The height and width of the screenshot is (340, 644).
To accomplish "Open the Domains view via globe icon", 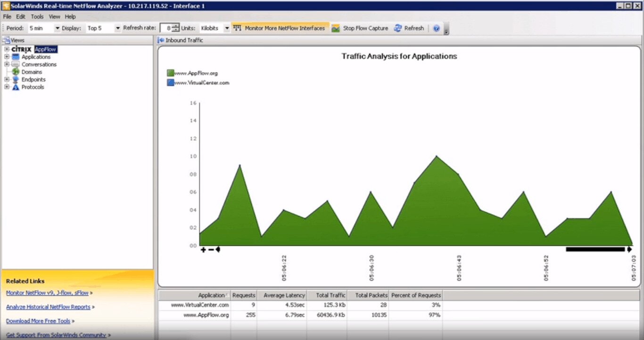I will (x=16, y=72).
